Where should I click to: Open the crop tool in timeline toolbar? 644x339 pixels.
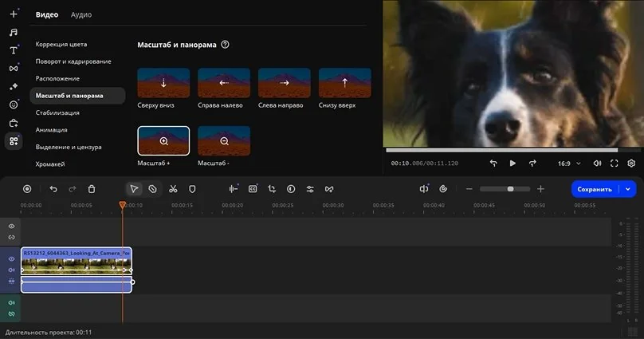click(x=272, y=189)
